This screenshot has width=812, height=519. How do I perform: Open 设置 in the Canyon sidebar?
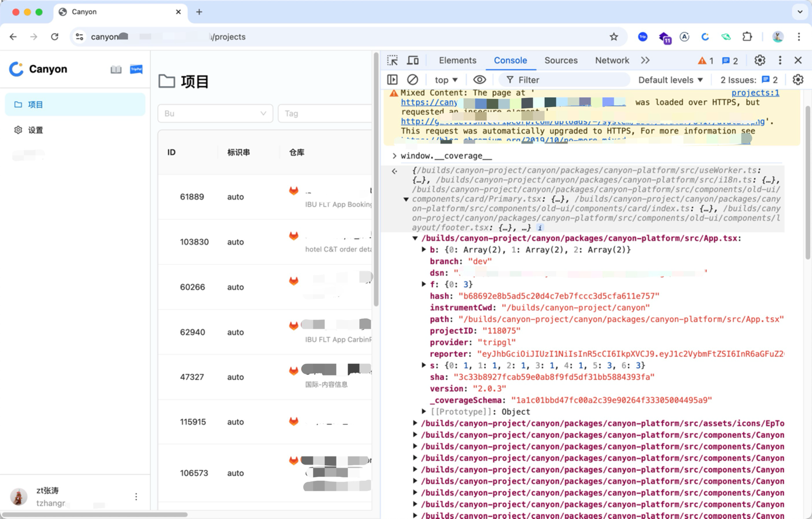tap(36, 130)
